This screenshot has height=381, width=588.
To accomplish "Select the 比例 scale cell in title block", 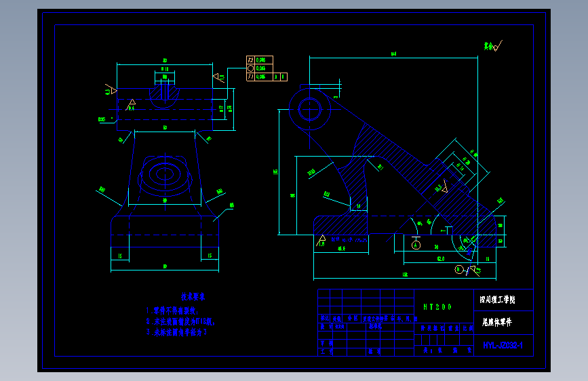I will pos(467,329).
